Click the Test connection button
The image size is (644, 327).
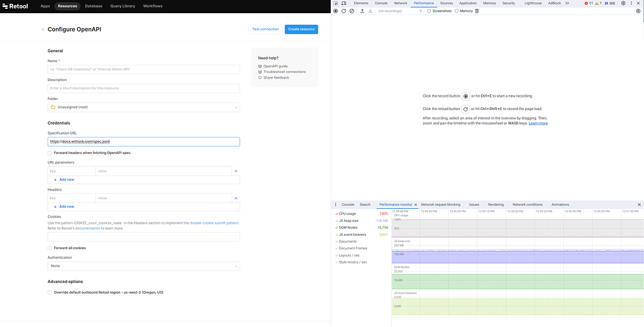265,29
